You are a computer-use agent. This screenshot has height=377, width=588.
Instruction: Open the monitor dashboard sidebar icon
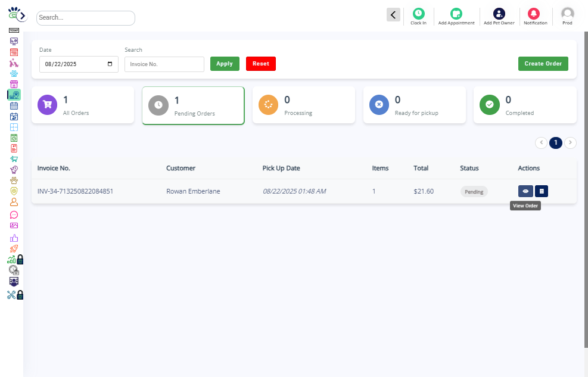[14, 41]
